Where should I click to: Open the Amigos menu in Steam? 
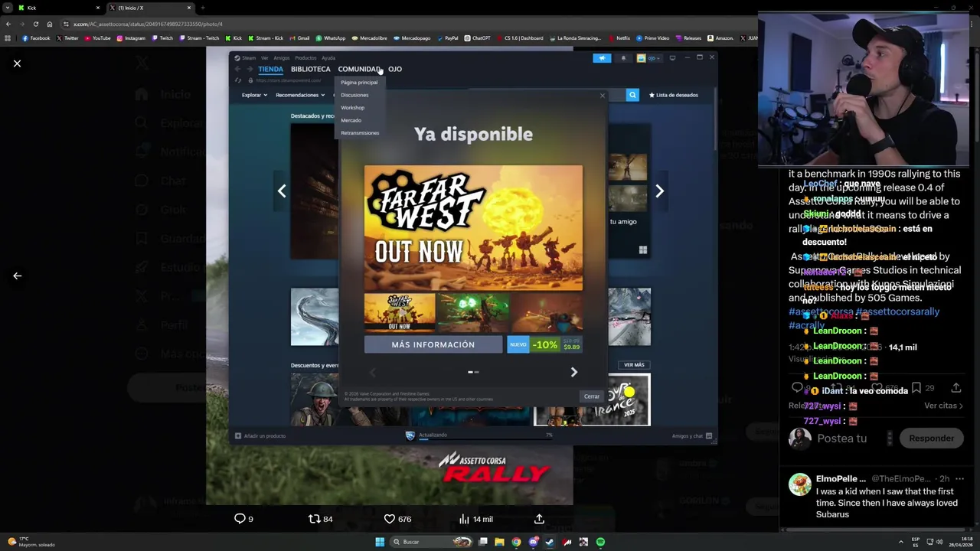click(282, 58)
